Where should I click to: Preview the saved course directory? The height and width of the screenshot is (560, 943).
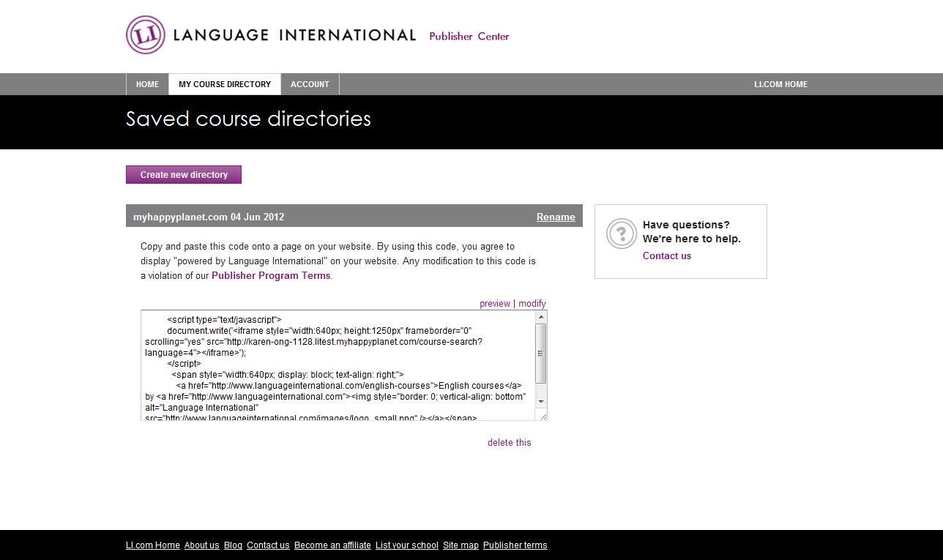pyautogui.click(x=495, y=304)
